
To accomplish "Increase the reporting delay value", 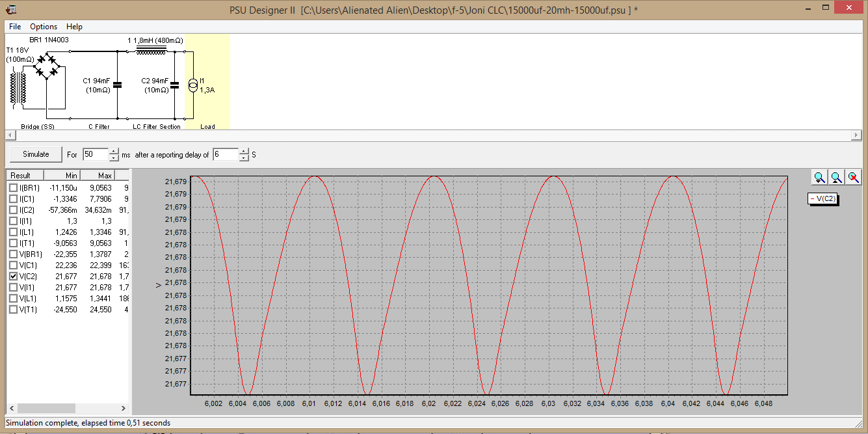I will [244, 152].
